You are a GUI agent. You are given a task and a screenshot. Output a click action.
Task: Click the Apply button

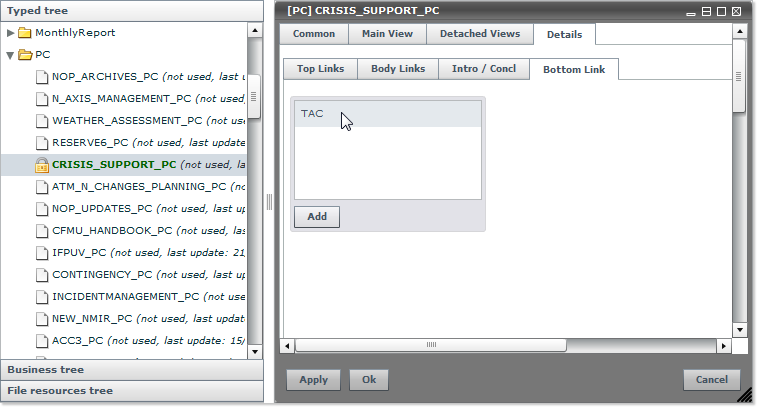point(313,380)
